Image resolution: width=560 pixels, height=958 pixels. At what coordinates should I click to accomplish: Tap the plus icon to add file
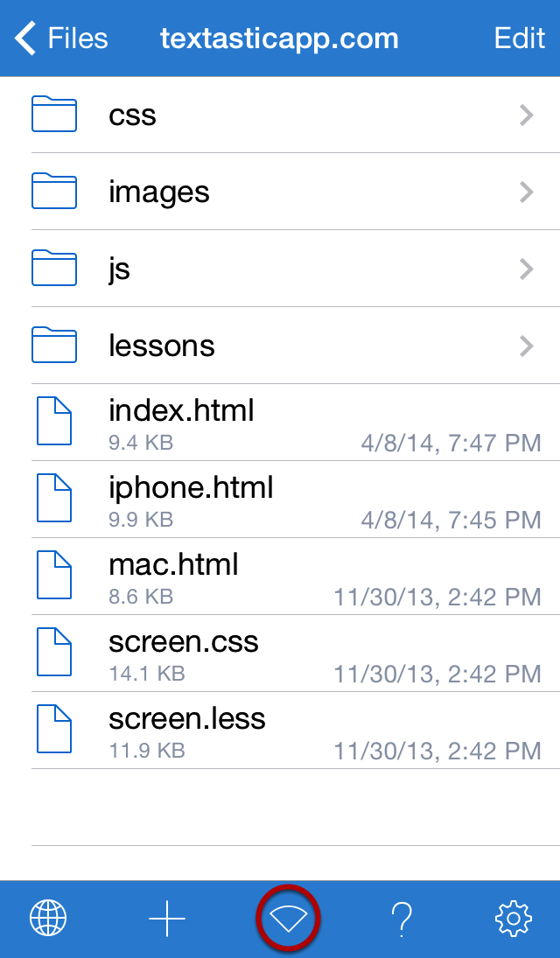pos(167,918)
